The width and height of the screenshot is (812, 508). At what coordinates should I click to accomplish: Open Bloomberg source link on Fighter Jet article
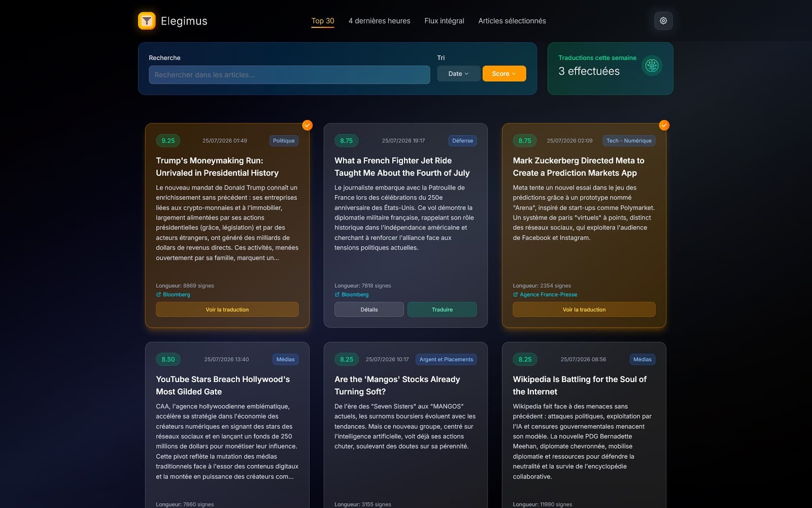(352, 295)
